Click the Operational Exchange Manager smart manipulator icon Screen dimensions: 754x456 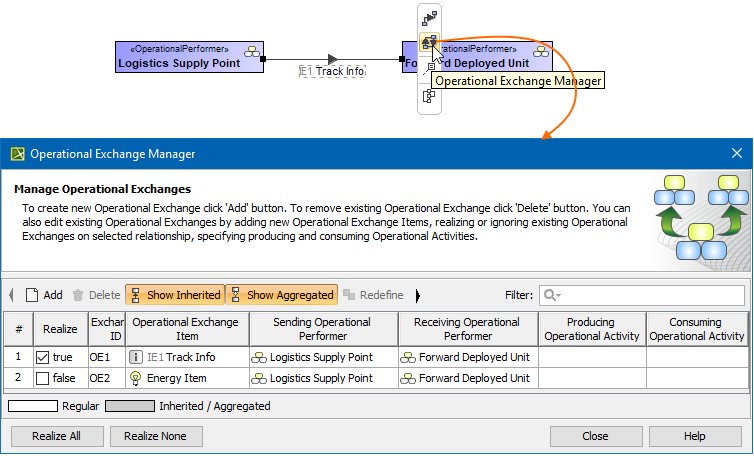[429, 42]
